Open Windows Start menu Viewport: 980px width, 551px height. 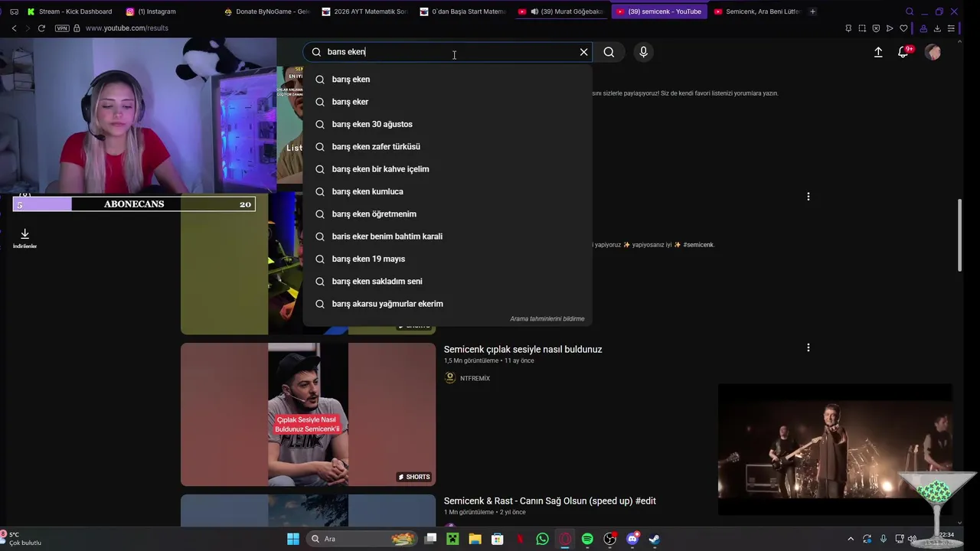coord(293,539)
